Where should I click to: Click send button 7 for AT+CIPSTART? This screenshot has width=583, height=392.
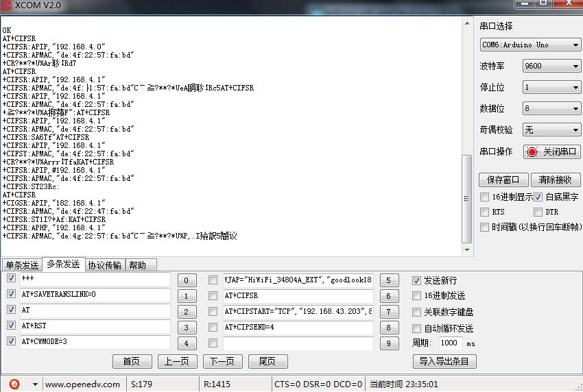tap(389, 312)
